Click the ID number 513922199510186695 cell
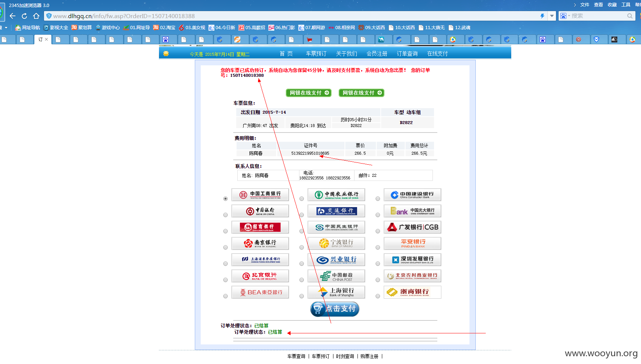 pyautogui.click(x=310, y=153)
